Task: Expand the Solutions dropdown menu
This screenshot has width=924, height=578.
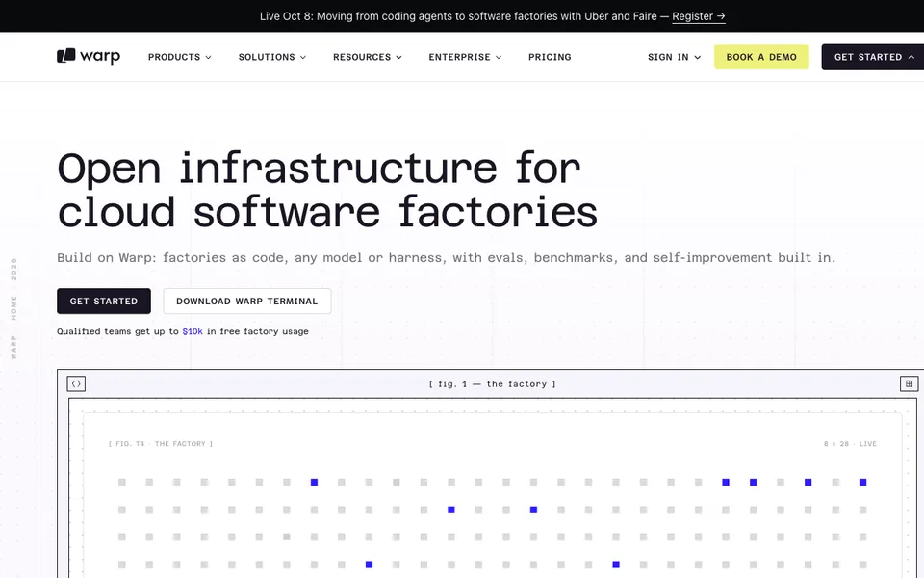Action: (272, 57)
